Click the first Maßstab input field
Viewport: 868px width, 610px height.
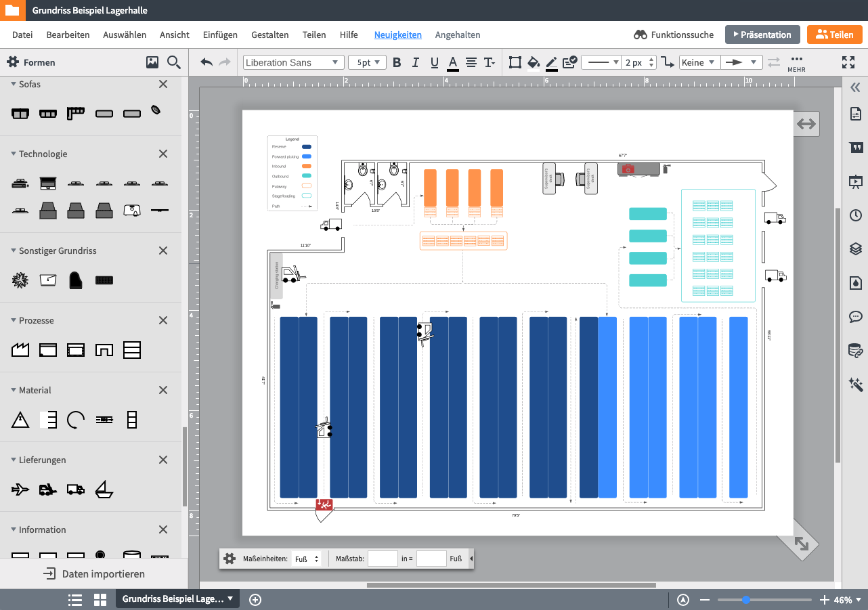click(383, 559)
